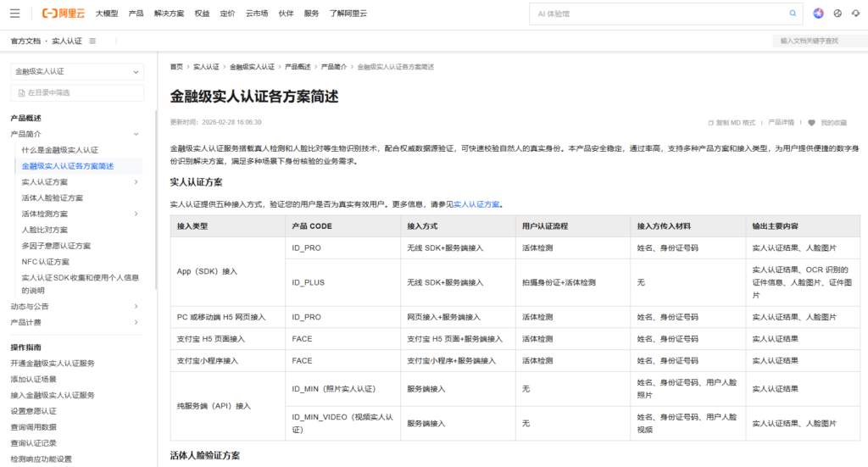The width and height of the screenshot is (868, 467).
Task: Click the 输入文档关键字查找 search box
Action: coord(821,41)
